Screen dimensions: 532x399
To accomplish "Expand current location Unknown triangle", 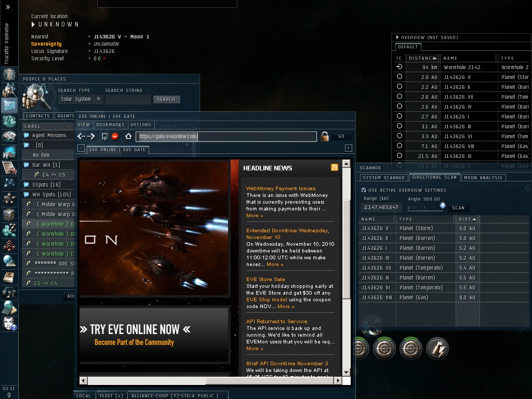I will click(33, 24).
